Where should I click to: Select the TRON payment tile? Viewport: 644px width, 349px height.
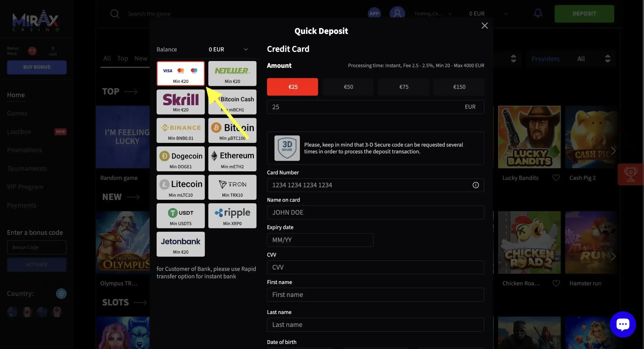click(232, 187)
